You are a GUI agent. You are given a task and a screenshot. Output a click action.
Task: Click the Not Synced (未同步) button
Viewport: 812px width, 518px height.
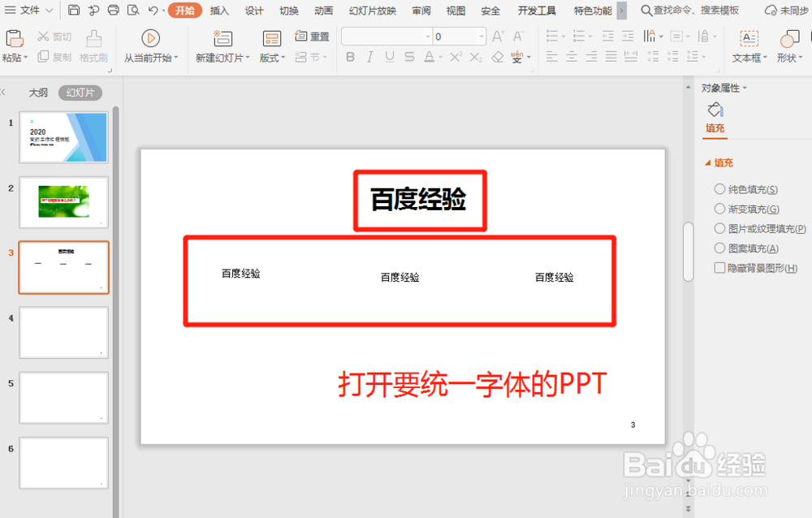click(x=787, y=11)
